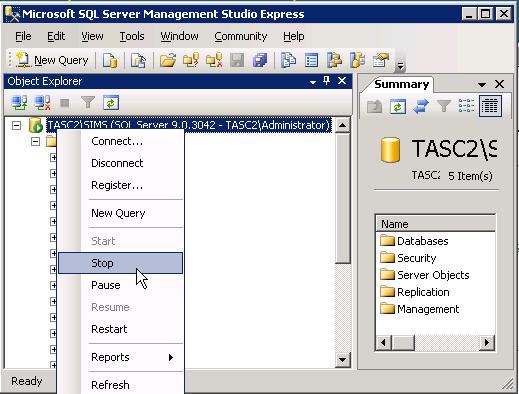Click Disconnect icon in Object Explorer toolbar
The image size is (519, 394).
(43, 103)
